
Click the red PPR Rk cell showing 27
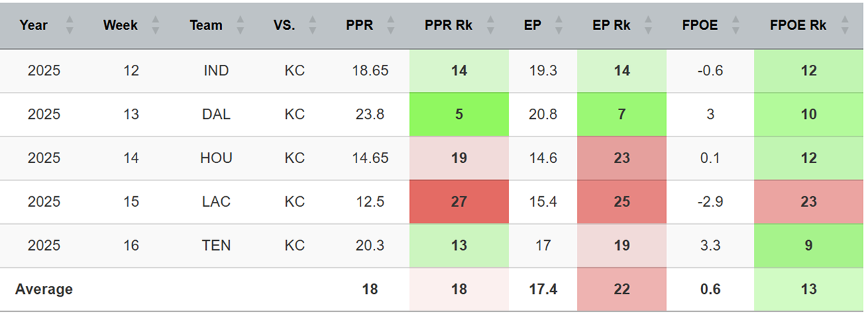459,202
